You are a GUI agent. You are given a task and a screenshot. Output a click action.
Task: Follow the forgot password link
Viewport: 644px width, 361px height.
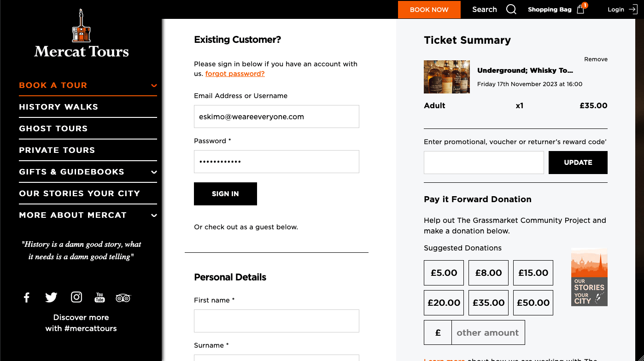235,74
